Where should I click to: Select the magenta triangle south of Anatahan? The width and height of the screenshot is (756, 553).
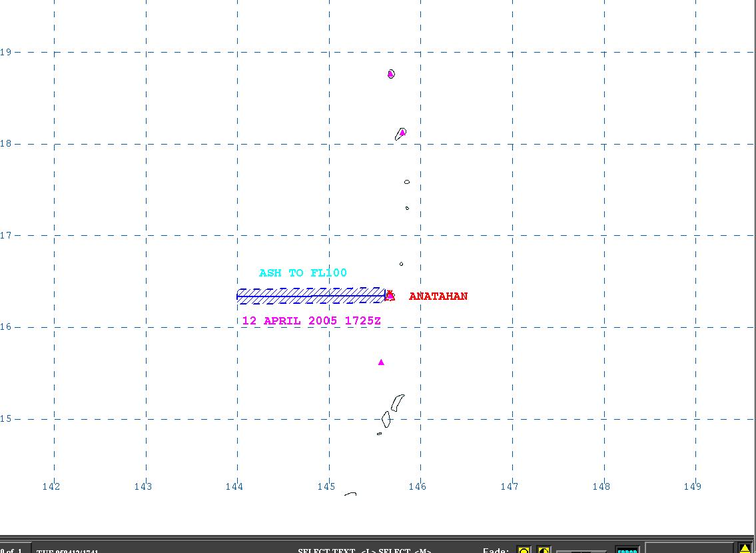[x=381, y=362]
